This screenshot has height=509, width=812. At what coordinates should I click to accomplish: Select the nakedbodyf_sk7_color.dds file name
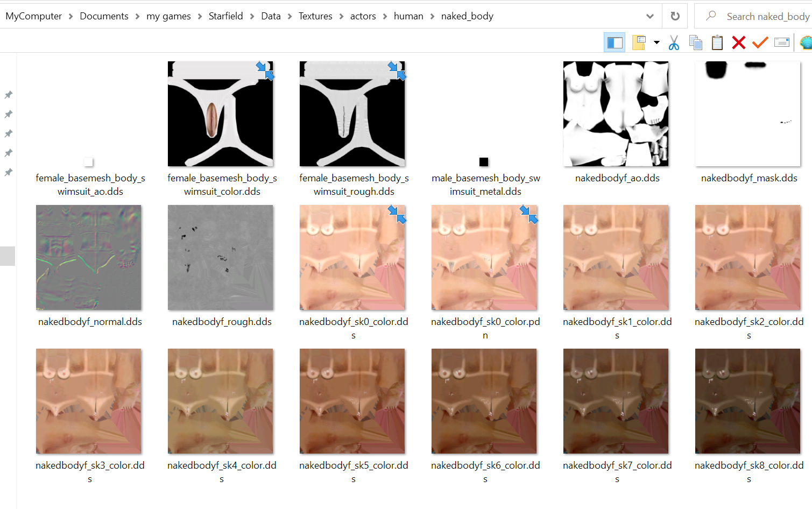click(617, 472)
